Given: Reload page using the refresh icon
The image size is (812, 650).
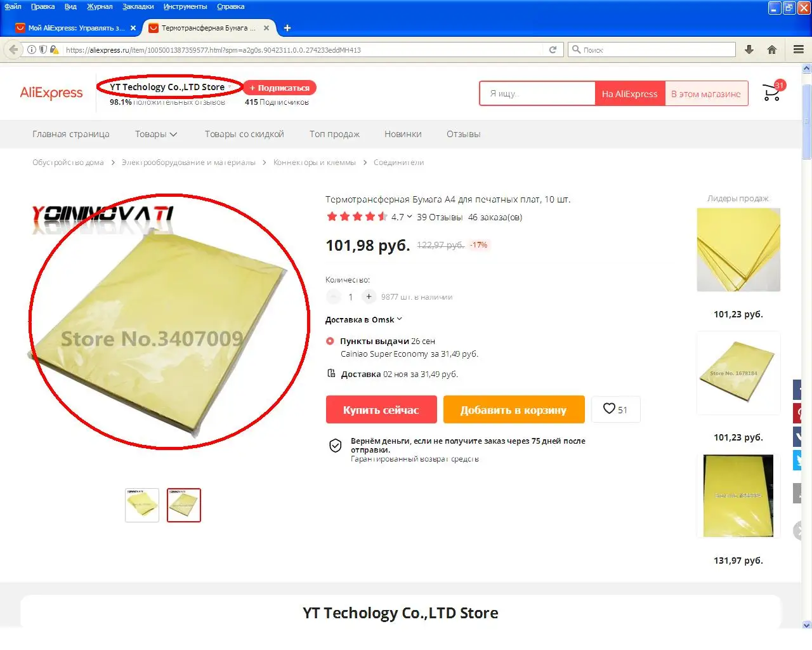Looking at the screenshot, I should click(553, 50).
